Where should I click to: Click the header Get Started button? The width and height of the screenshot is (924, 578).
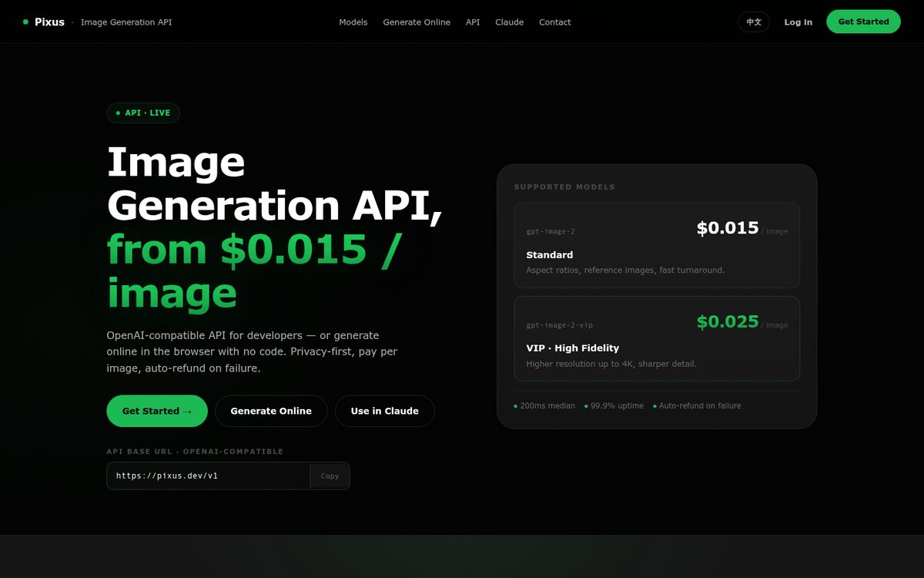pos(863,22)
